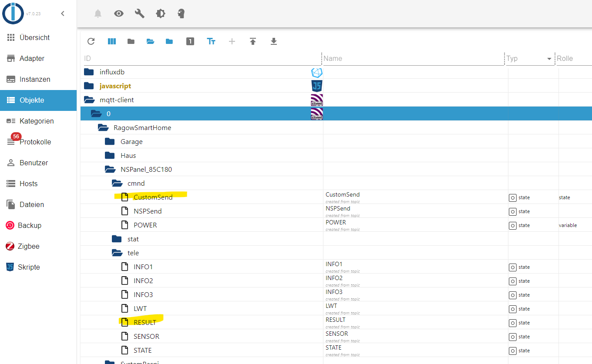Open Skripte page
Viewport: 592px width, 364px height.
[38, 267]
